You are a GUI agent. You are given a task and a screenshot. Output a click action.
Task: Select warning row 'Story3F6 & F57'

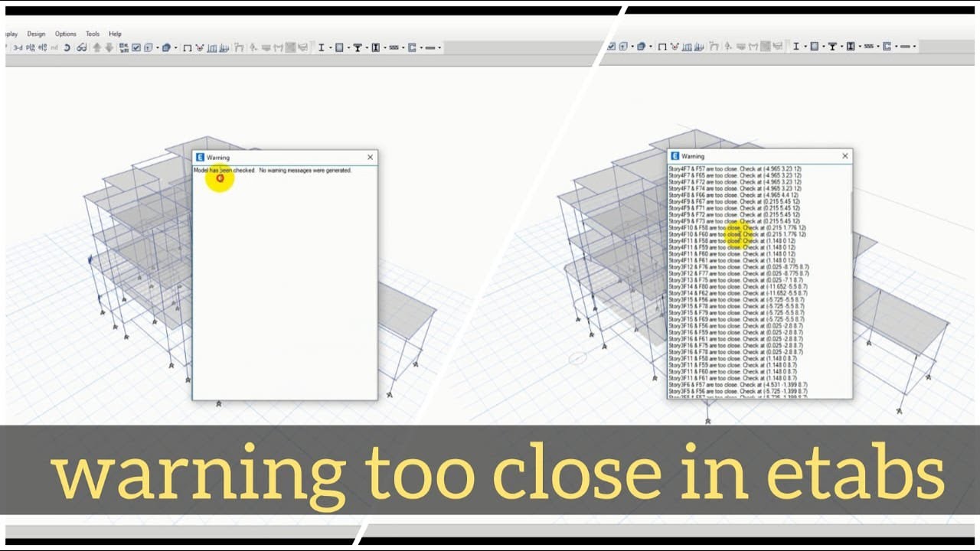coord(738,385)
